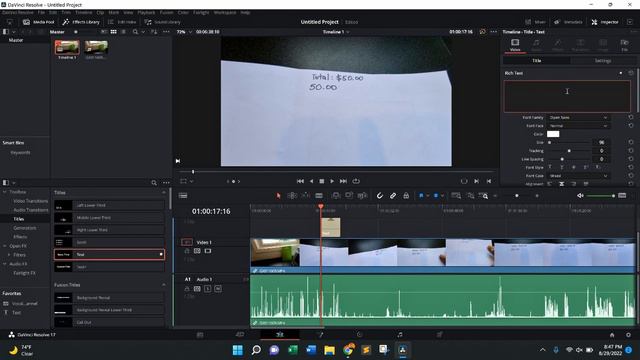Image resolution: width=640 pixels, height=360 pixels.
Task: Open the Timeline 1 name dropdown
Action: [x=336, y=32]
